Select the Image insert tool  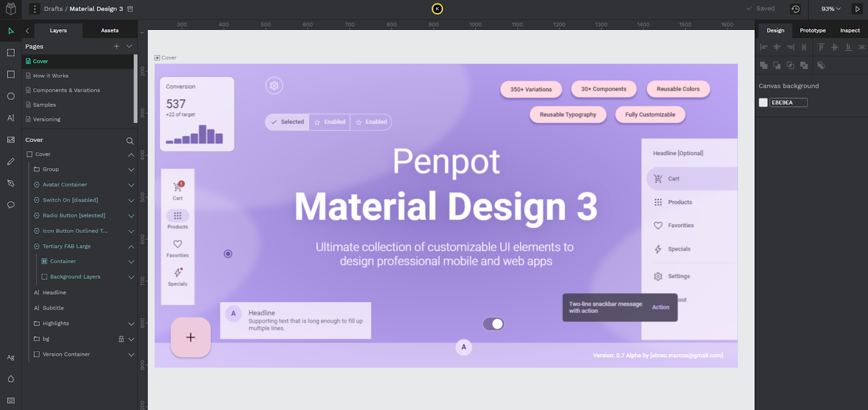click(11, 139)
